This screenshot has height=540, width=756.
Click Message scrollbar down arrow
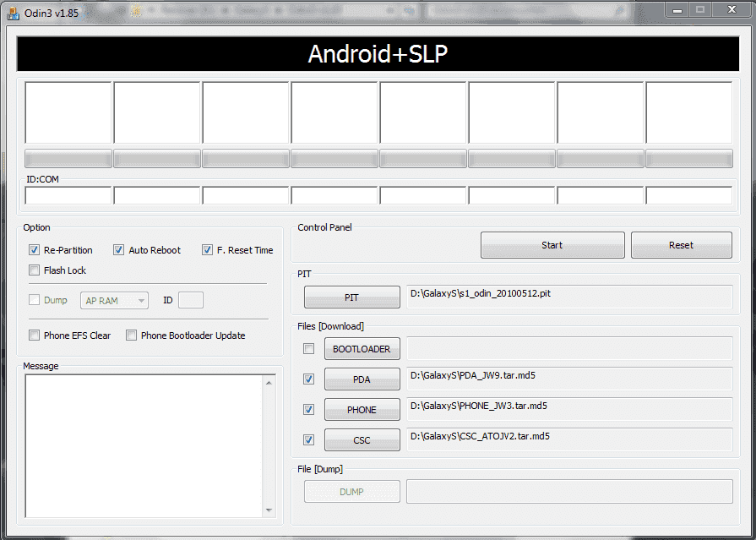269,510
